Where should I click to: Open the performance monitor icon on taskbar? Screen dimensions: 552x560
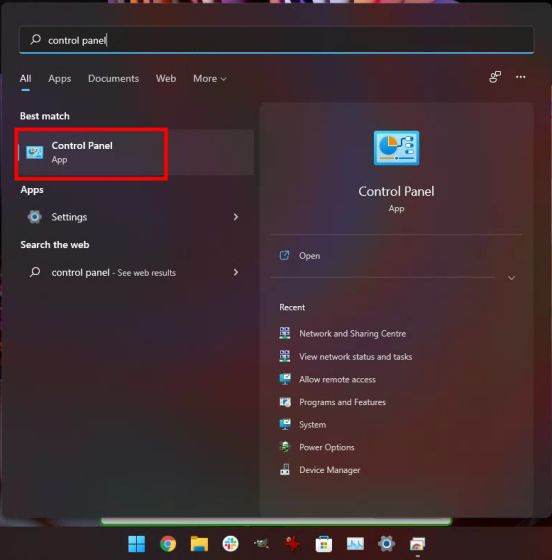pos(355,544)
